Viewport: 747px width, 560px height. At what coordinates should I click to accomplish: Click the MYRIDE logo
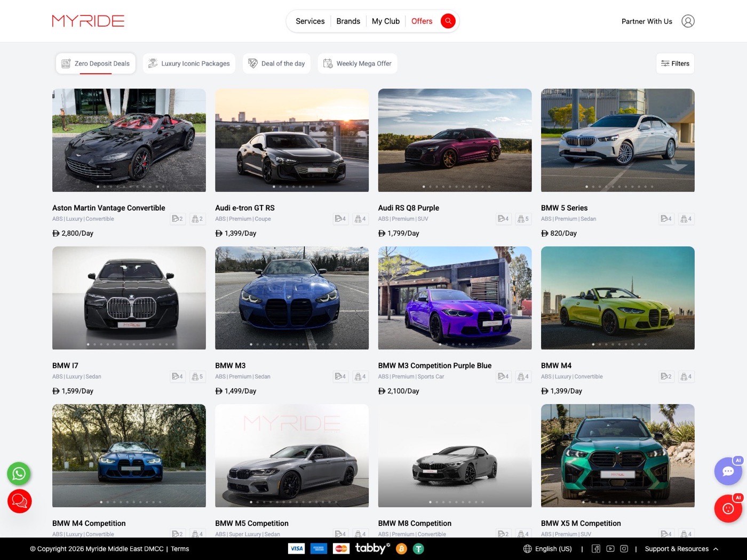88,21
